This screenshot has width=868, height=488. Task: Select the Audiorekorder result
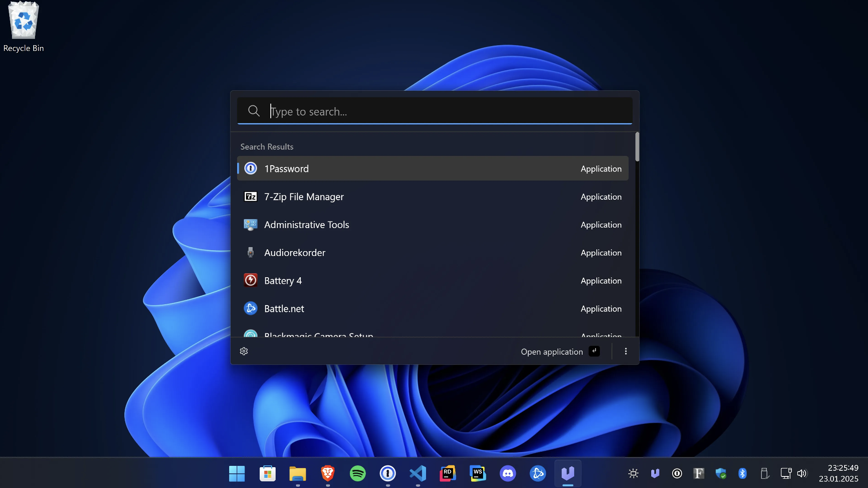point(432,252)
